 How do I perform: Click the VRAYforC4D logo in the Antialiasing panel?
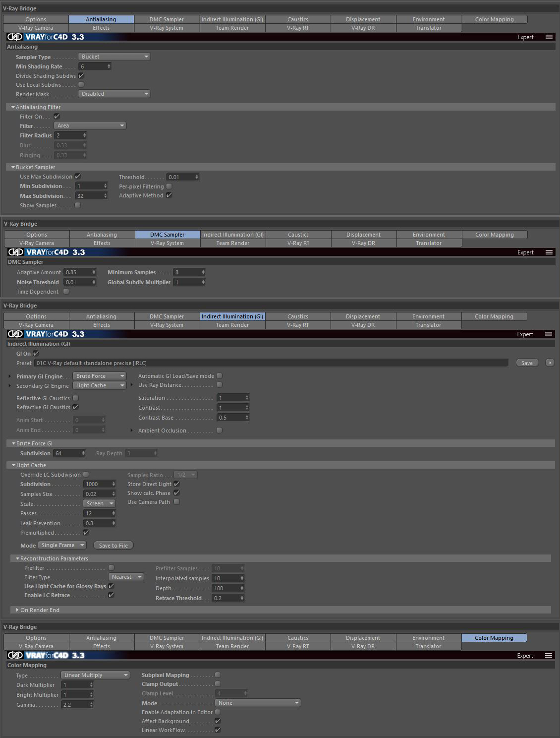[x=46, y=37]
